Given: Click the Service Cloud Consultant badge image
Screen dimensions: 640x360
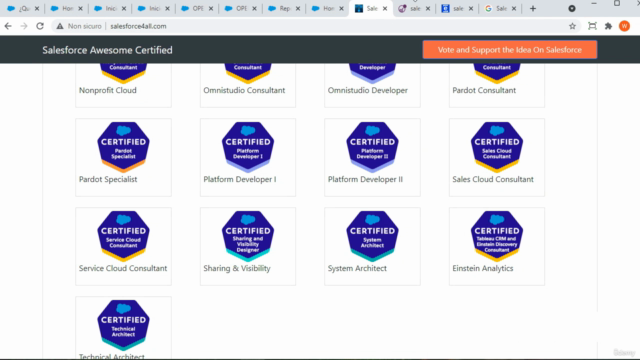Looking at the screenshot, I should (x=123, y=236).
